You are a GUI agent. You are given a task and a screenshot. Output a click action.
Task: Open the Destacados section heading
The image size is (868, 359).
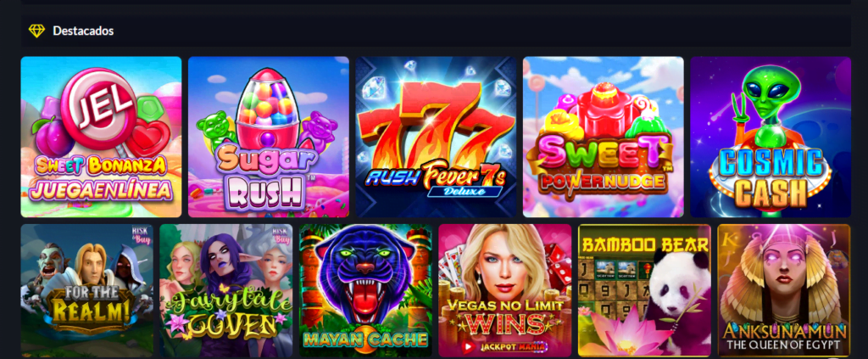click(x=83, y=31)
